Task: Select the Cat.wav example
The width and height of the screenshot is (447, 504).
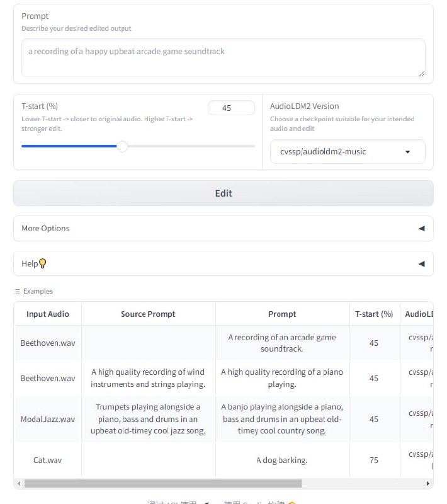Action: (48, 460)
